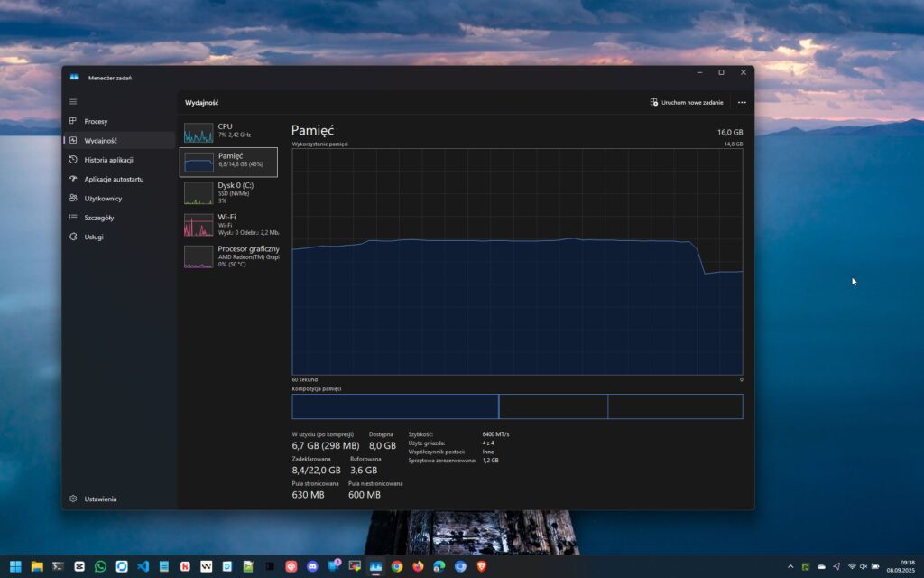The image size is (924, 578).
Task: Open Historia aplikacji page
Action: (x=108, y=160)
